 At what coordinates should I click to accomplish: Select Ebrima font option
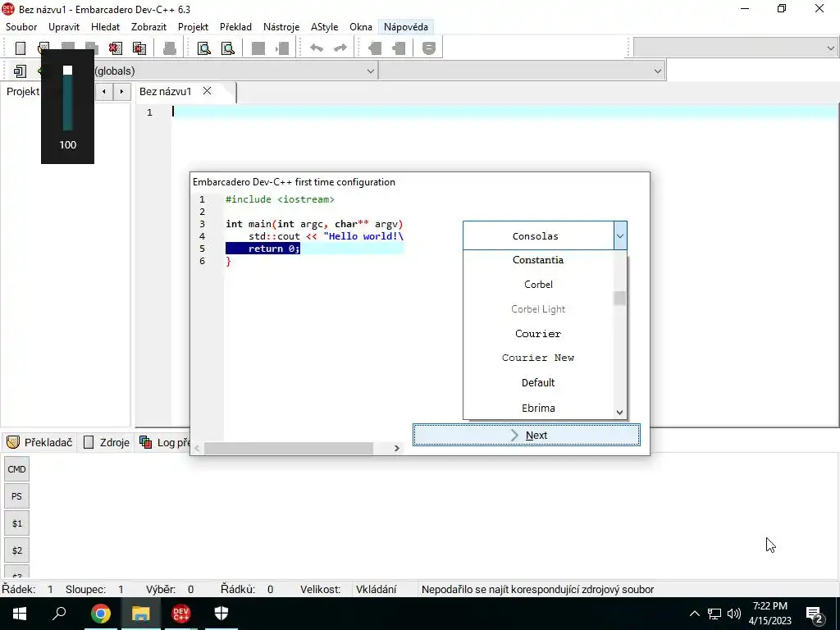(x=538, y=408)
